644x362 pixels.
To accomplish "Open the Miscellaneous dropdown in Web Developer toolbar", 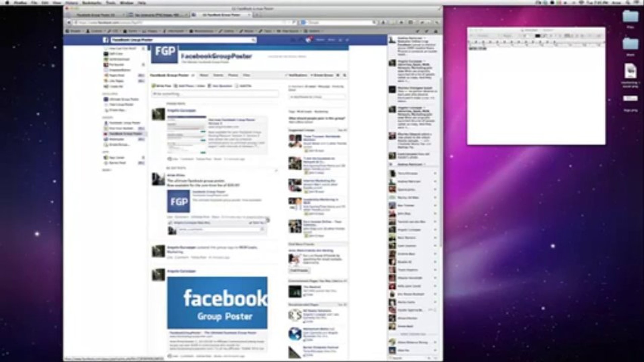I will [x=203, y=31].
